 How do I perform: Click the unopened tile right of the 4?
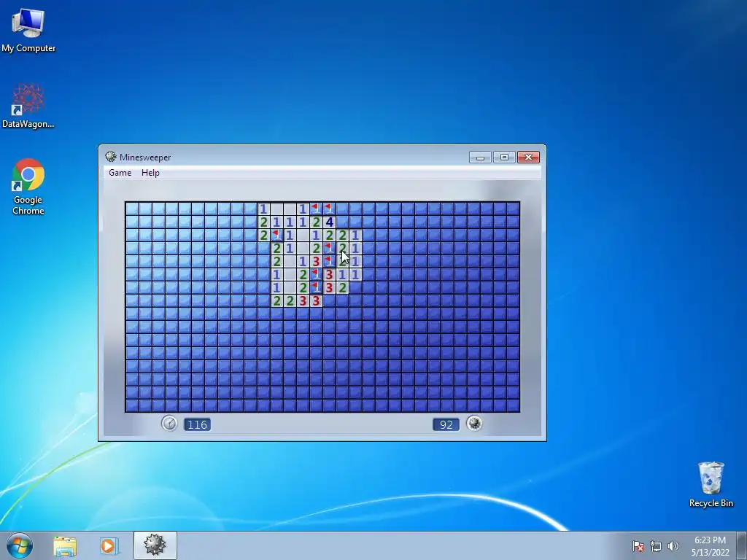(343, 222)
